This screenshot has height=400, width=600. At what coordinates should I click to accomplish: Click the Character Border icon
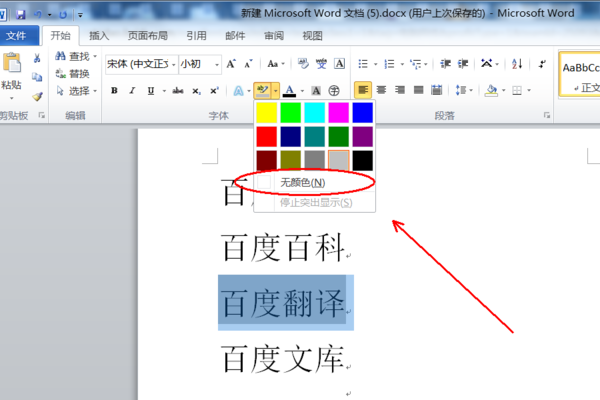tap(339, 64)
